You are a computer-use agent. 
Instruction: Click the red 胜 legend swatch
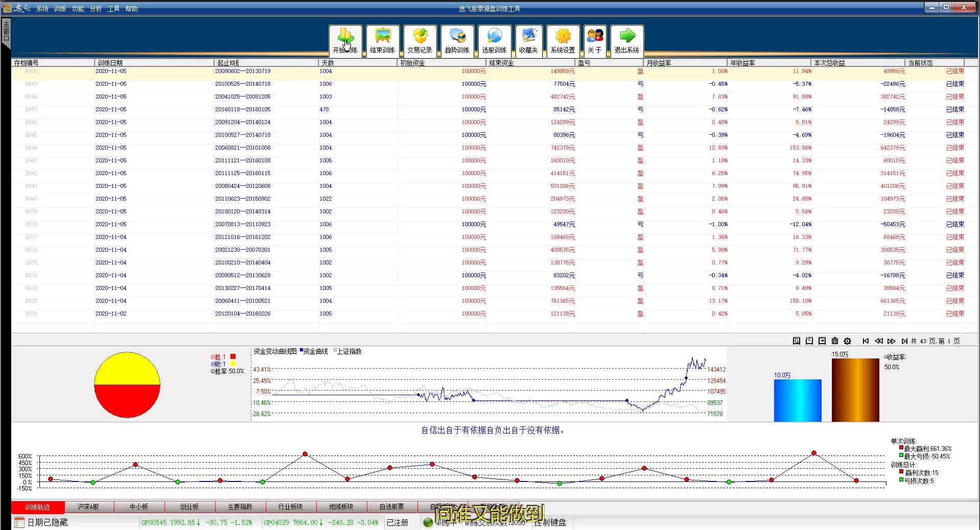point(233,356)
